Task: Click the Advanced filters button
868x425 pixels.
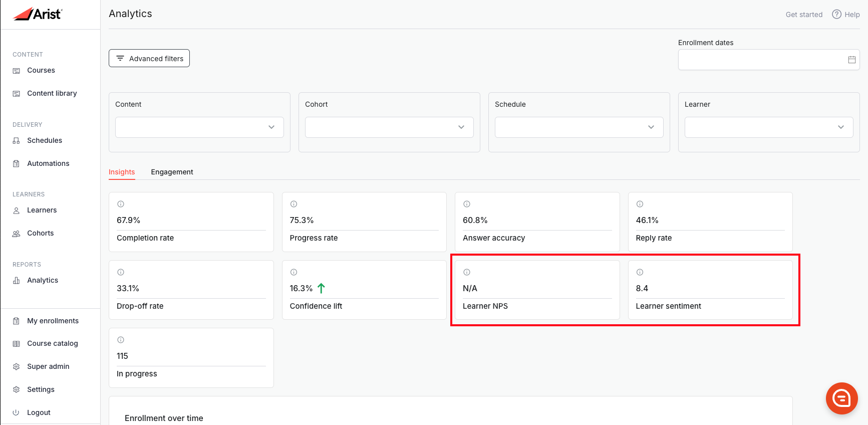Action: [x=149, y=58]
